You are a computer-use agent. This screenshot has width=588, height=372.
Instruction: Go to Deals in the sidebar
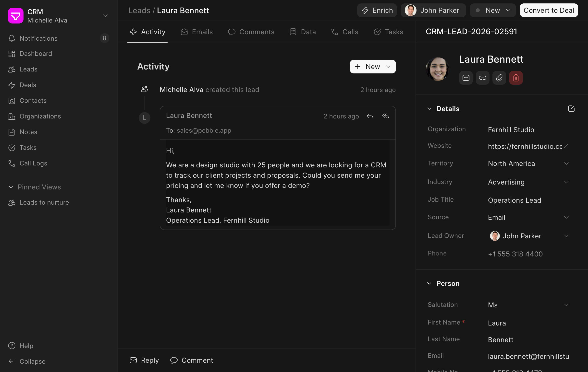[59, 85]
